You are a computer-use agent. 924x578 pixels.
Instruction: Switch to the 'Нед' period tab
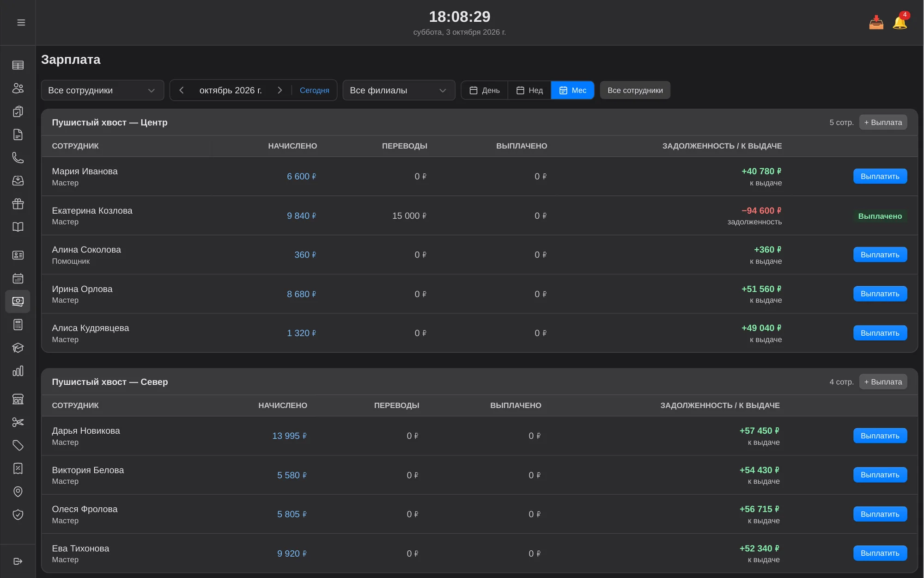pos(529,90)
